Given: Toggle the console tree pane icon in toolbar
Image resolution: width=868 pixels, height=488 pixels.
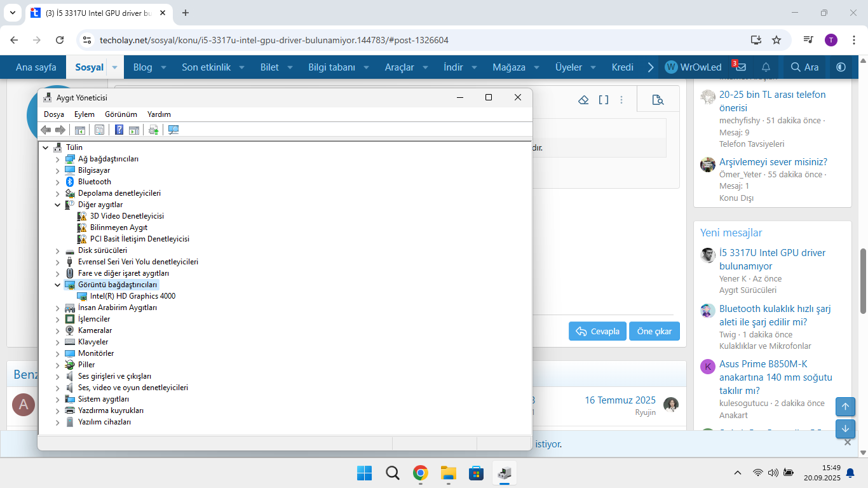Looking at the screenshot, I should 80,130.
